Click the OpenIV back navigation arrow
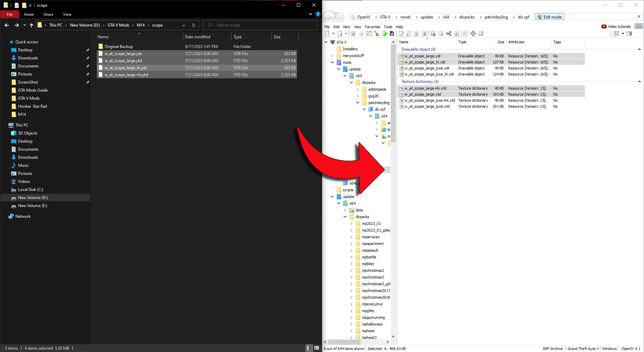 (x=329, y=17)
